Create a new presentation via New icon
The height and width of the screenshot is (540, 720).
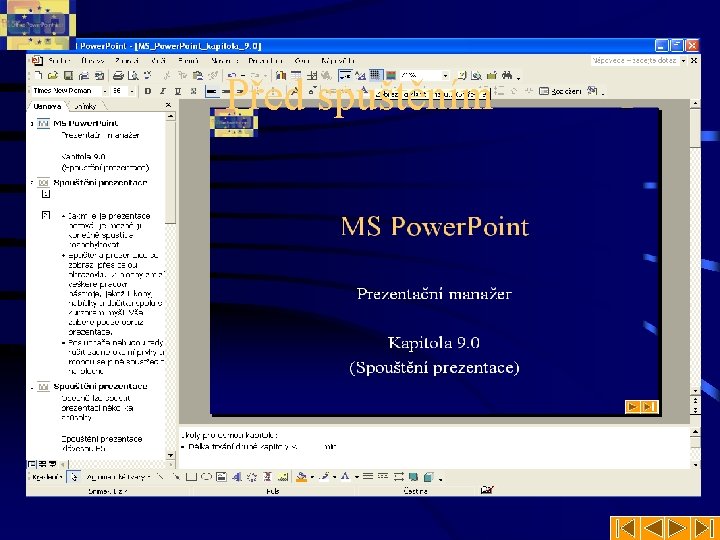(38, 75)
